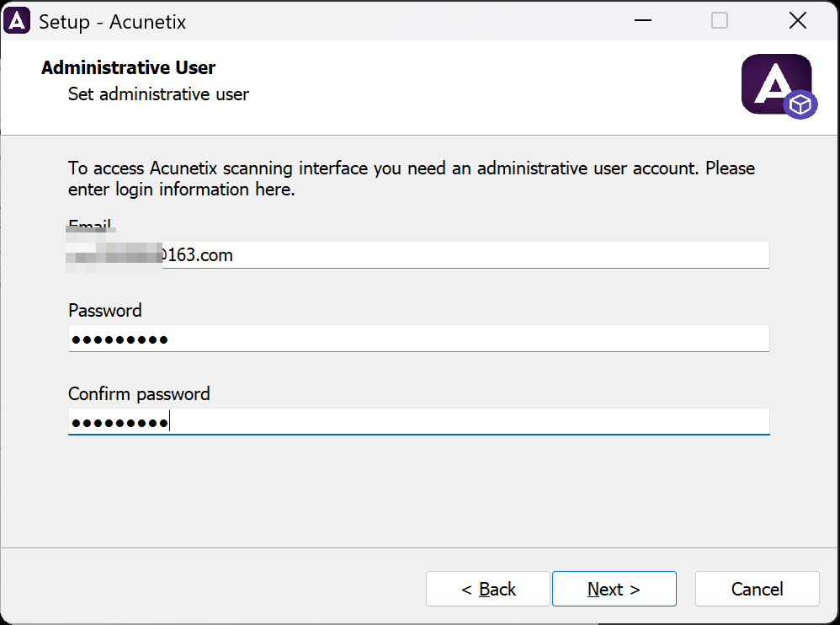The image size is (840, 625).
Task: Click the login information instruction text
Action: pos(411,178)
